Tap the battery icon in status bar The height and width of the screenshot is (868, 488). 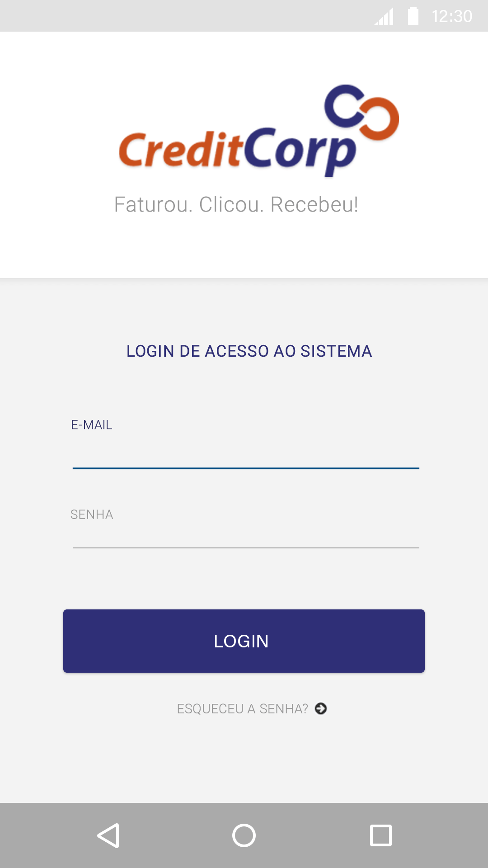413,16
